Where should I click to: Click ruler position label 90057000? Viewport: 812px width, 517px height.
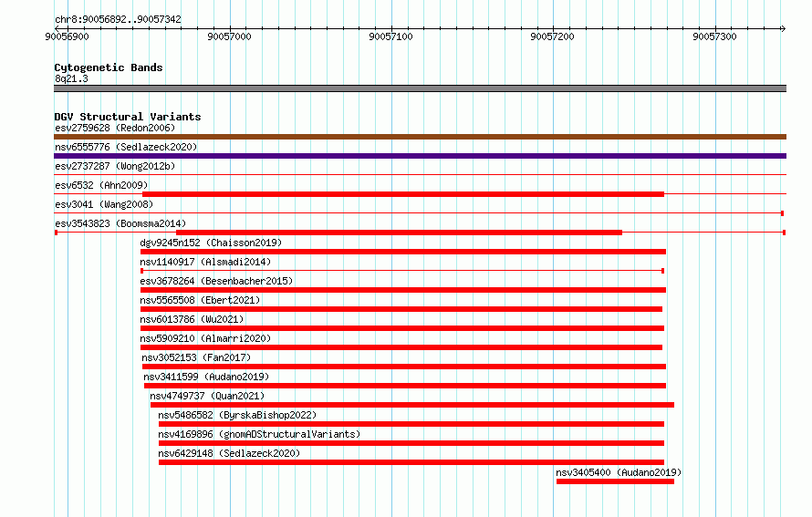229,36
